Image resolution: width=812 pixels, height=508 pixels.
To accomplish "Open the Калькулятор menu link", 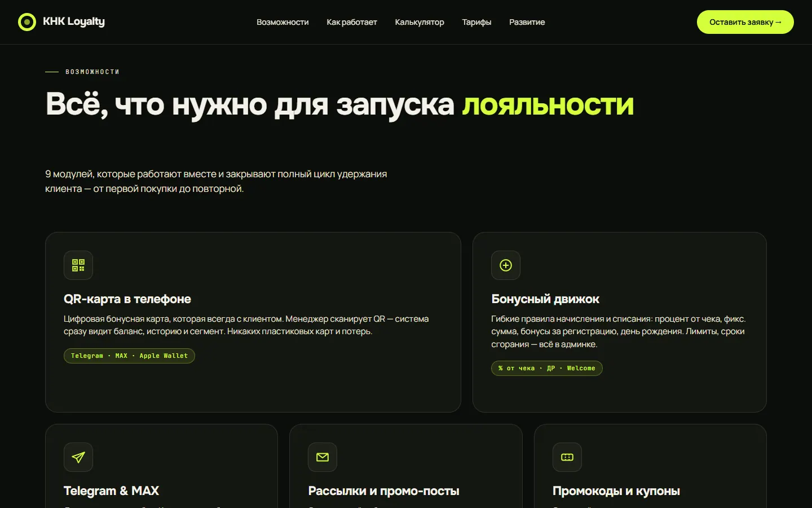I will click(x=420, y=22).
